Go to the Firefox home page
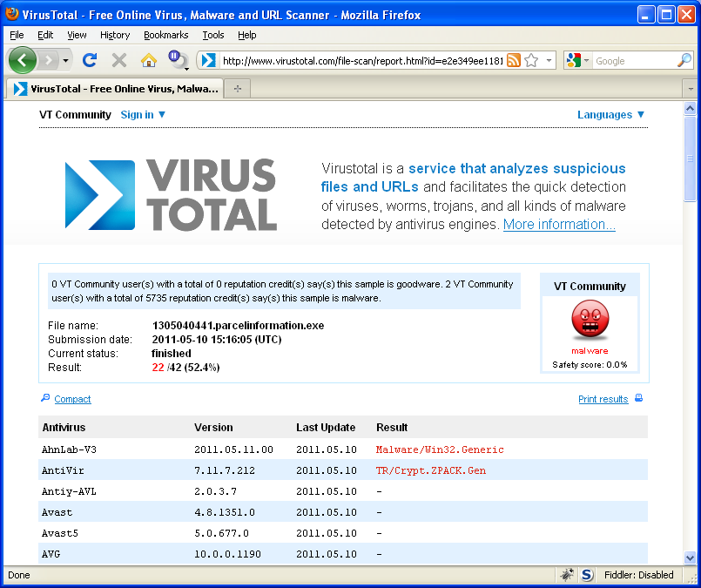 click(149, 60)
